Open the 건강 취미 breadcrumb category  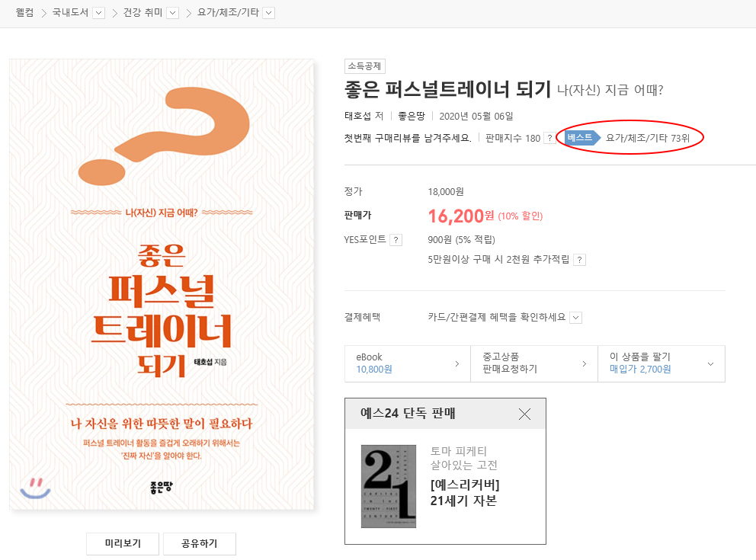[x=143, y=12]
